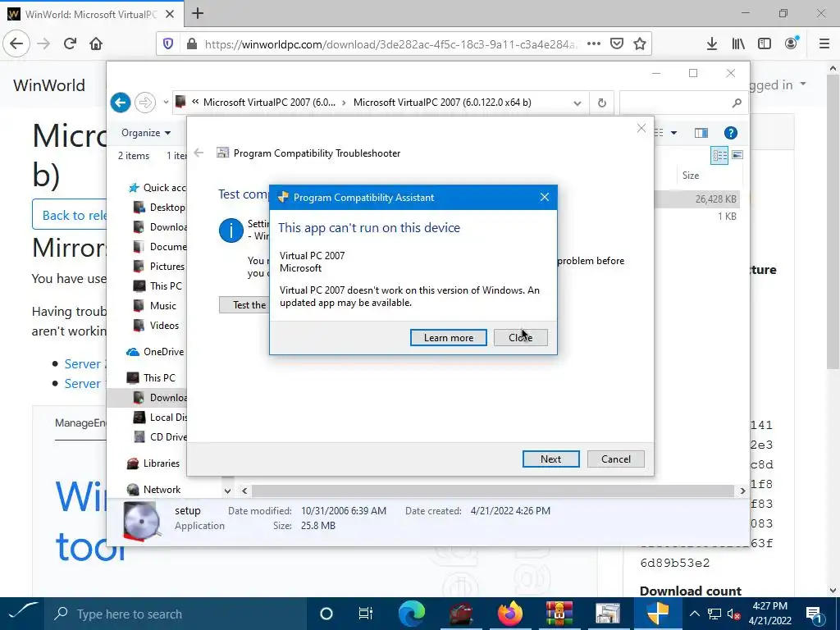Image resolution: width=840 pixels, height=630 pixels.
Task: Select Videos in navigation pane
Action: click(156, 325)
